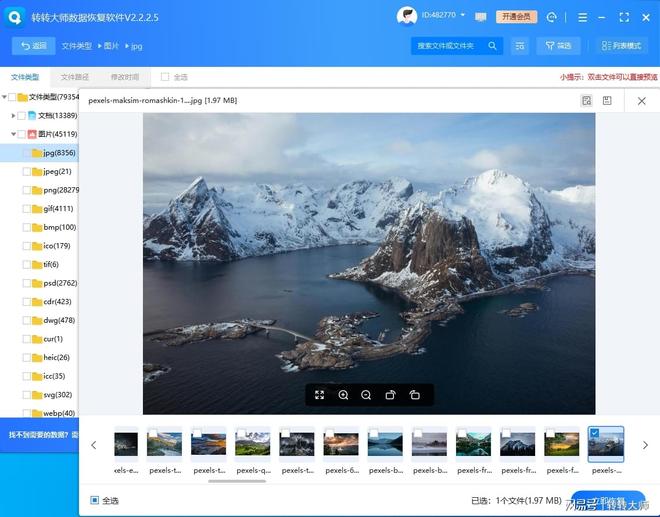Click the fit-to-screen icon on preview toolbar
Viewport: 660px width, 517px height.
click(x=319, y=395)
